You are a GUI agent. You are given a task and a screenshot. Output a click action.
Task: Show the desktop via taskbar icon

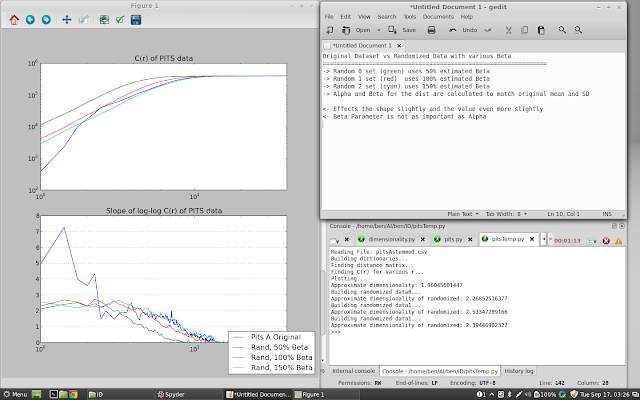pyautogui.click(x=37, y=394)
